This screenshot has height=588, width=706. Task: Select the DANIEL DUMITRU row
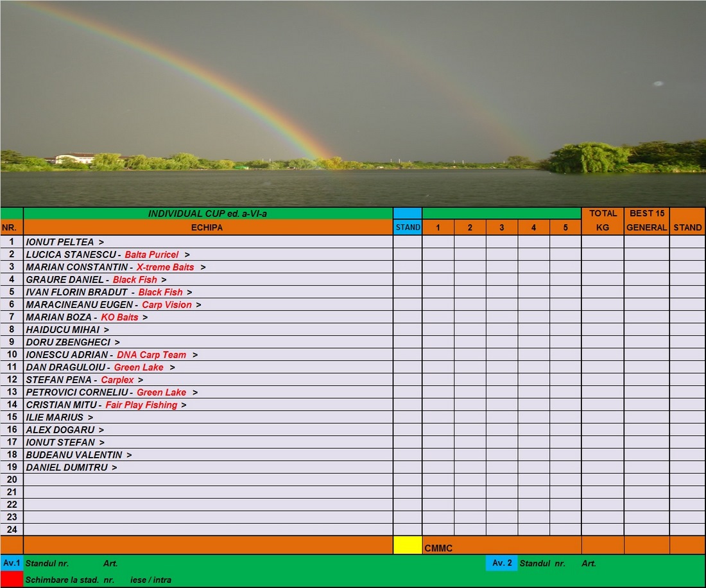[x=67, y=467]
